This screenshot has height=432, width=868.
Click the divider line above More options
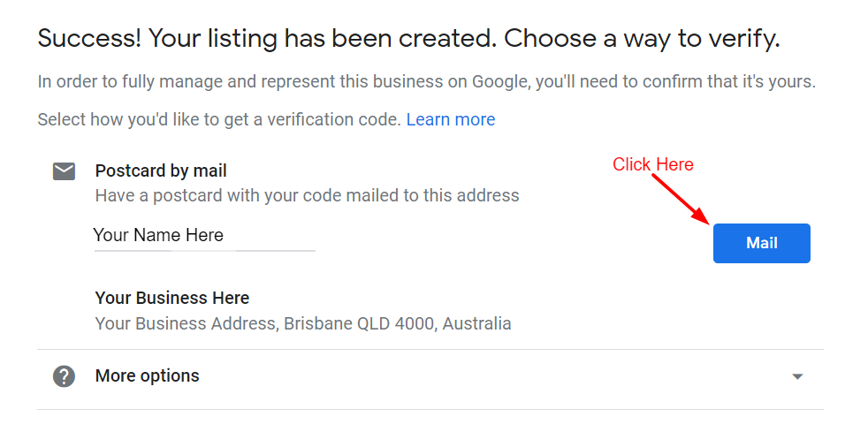430,350
